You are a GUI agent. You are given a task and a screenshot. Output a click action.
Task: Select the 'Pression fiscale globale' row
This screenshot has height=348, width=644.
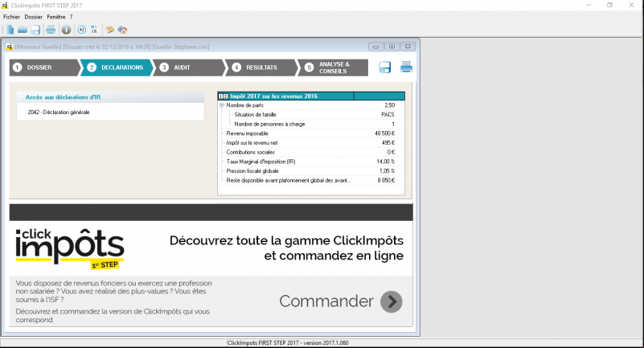pyautogui.click(x=311, y=171)
